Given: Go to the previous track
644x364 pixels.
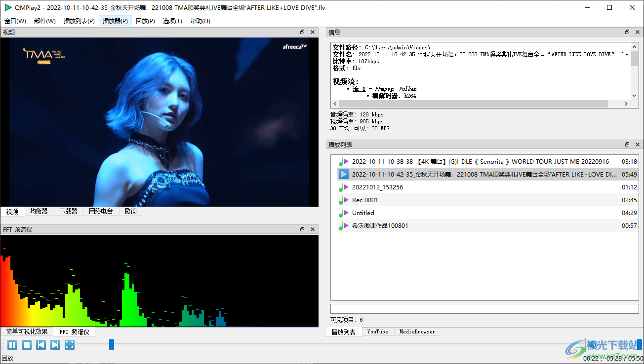Looking at the screenshot, I should [41, 345].
